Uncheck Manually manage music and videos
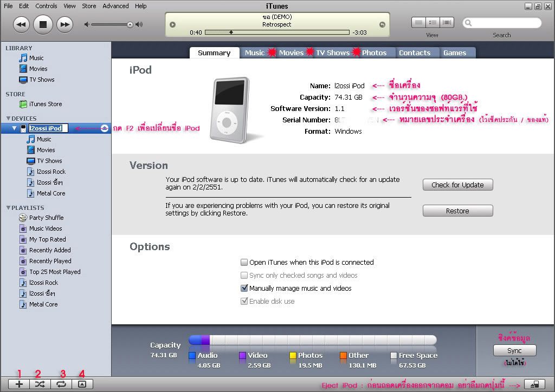This screenshot has height=392, width=555. coord(244,288)
